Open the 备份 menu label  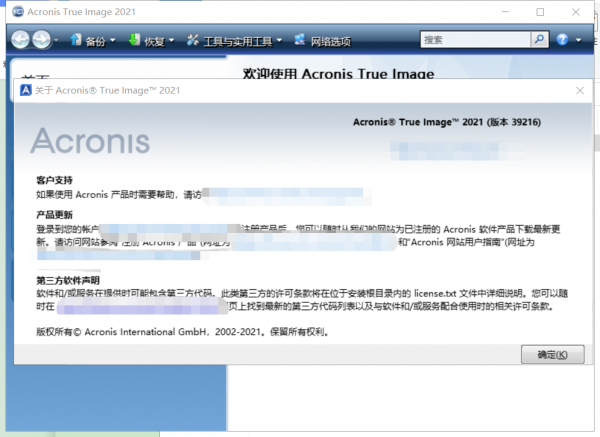click(96, 41)
